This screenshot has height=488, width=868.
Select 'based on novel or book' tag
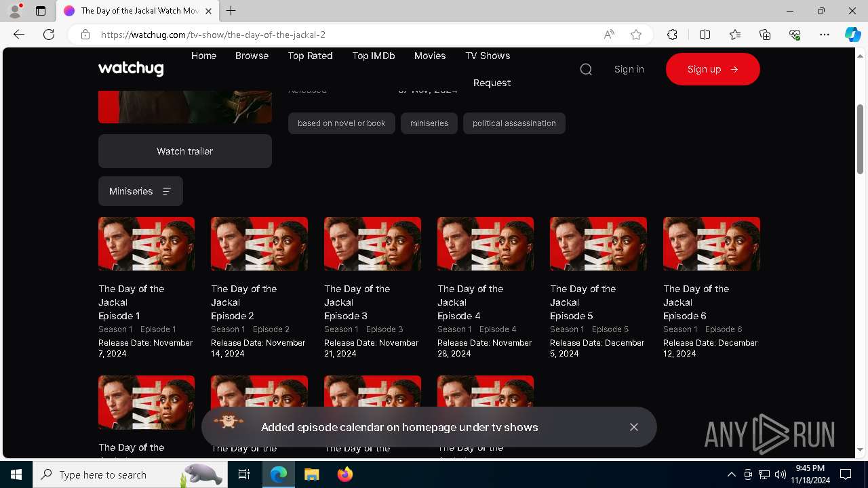[x=341, y=123]
